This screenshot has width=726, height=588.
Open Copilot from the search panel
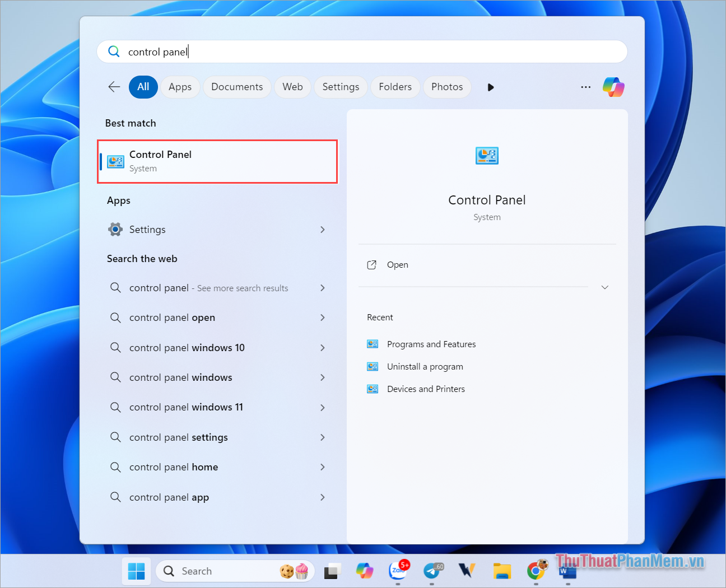pyautogui.click(x=613, y=87)
